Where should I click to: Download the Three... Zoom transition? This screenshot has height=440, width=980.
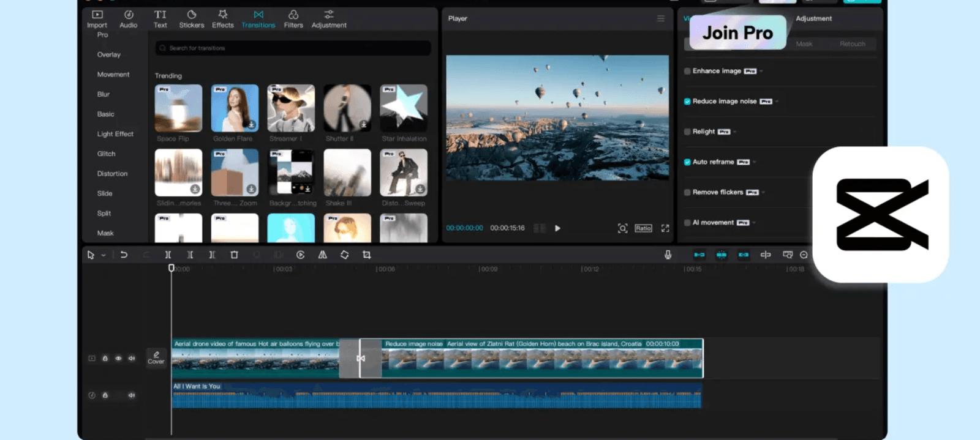tap(251, 188)
